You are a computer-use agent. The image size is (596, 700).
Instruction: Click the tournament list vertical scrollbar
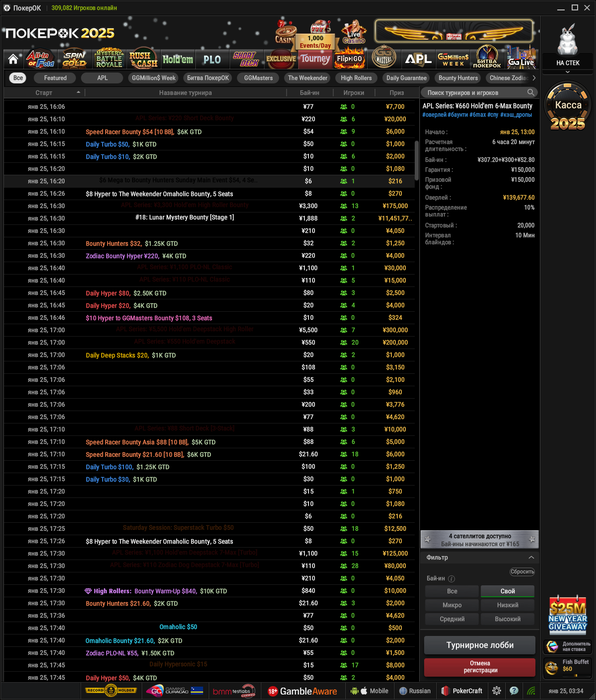coord(417,161)
